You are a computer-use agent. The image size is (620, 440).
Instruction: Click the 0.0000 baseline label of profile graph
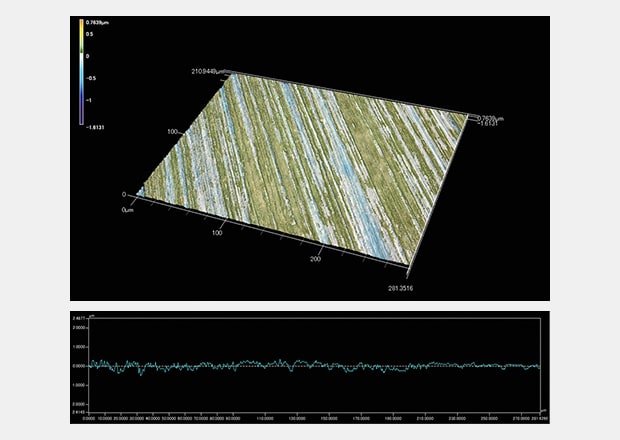[x=78, y=366]
